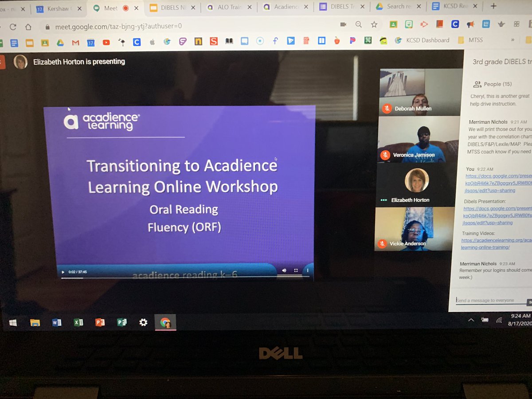This screenshot has height=399, width=532.
Task: Click the blue C extension icon
Action: click(455, 24)
